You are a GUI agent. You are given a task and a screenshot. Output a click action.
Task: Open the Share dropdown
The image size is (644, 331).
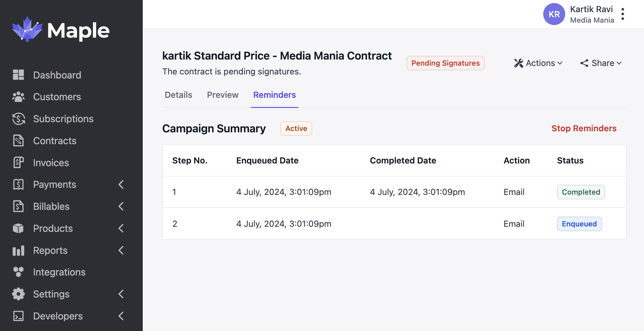[601, 63]
